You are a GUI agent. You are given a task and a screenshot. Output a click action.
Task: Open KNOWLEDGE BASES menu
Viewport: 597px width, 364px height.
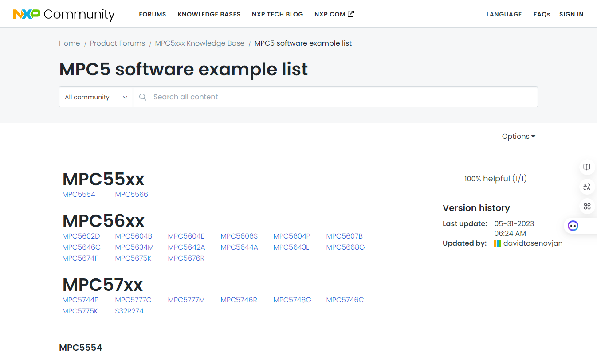[209, 14]
